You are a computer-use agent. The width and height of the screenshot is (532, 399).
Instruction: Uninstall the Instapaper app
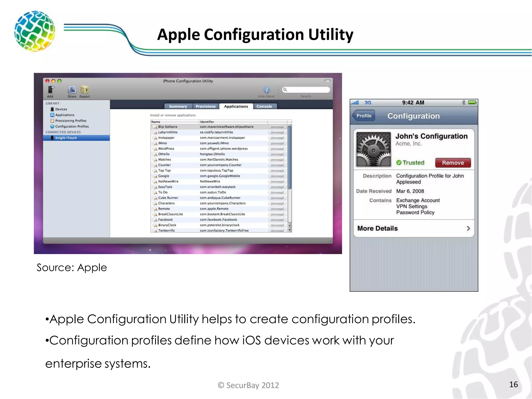click(x=277, y=138)
